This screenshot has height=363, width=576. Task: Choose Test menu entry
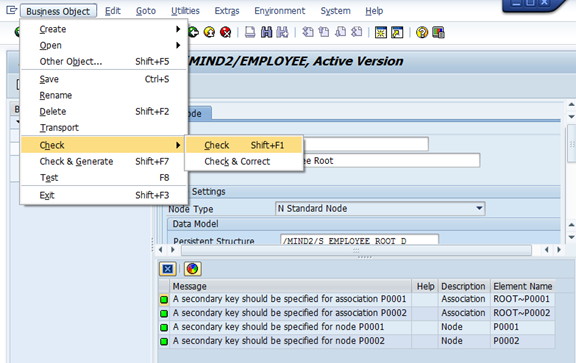coord(104,177)
